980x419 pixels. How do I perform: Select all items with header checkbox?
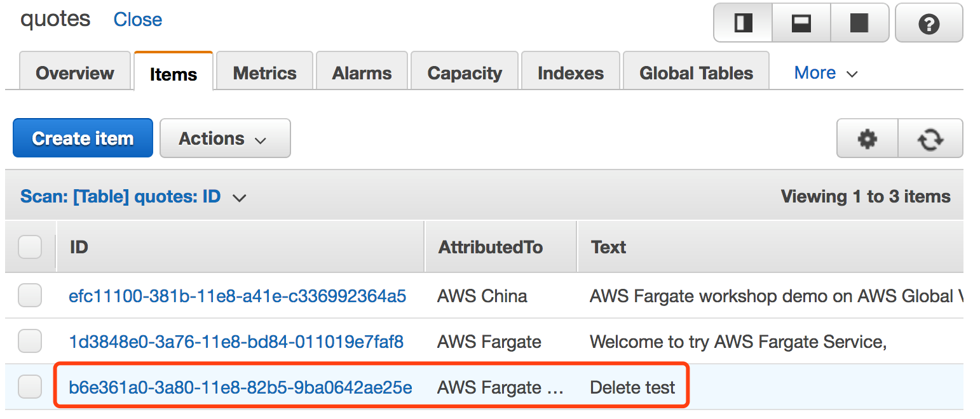30,247
